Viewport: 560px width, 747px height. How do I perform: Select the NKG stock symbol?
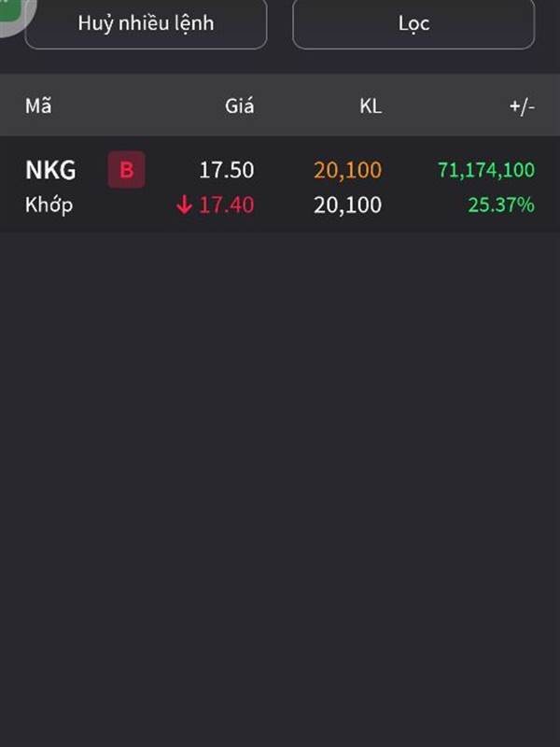click(50, 170)
